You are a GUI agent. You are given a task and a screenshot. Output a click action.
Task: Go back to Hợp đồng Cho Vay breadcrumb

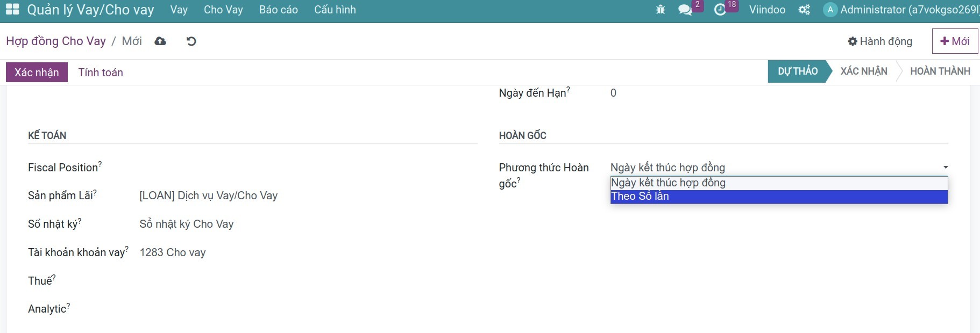[56, 41]
